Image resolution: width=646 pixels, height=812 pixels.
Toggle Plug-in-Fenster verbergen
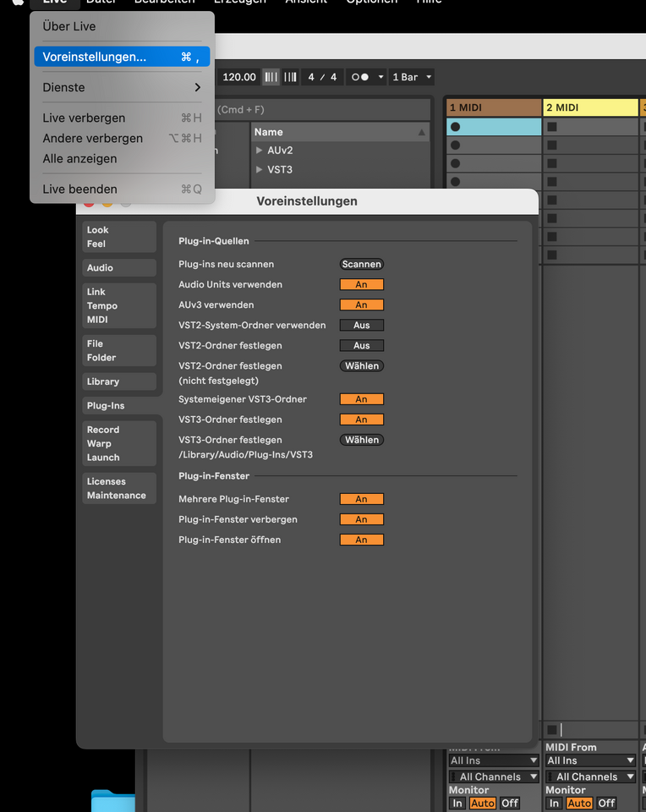[361, 519]
